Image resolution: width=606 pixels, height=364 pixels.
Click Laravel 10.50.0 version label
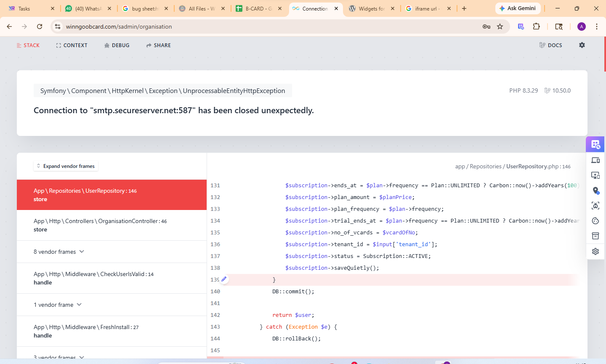(558, 90)
